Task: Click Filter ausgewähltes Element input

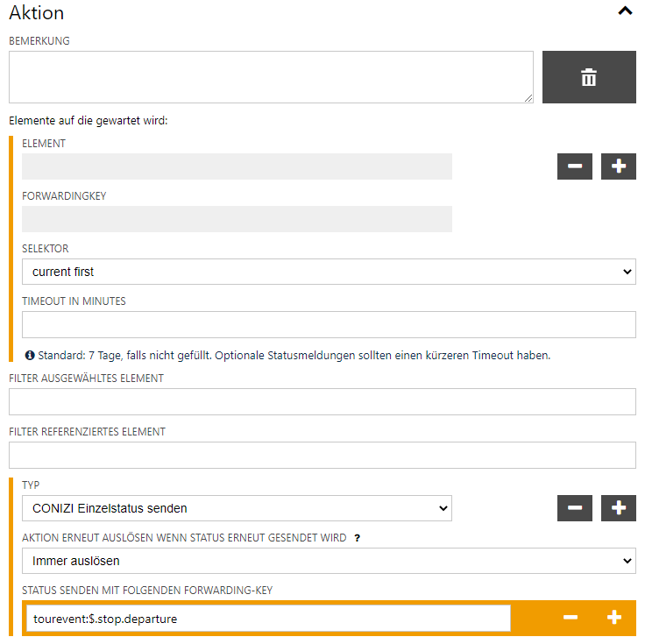Action: pos(322,402)
